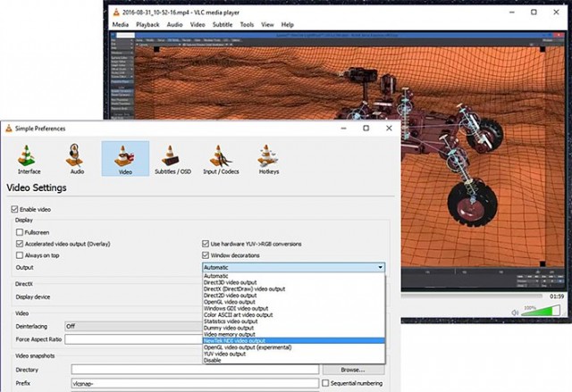Choose DirectX (DirectDraw) video output option
The height and width of the screenshot is (392, 572).
point(294,289)
